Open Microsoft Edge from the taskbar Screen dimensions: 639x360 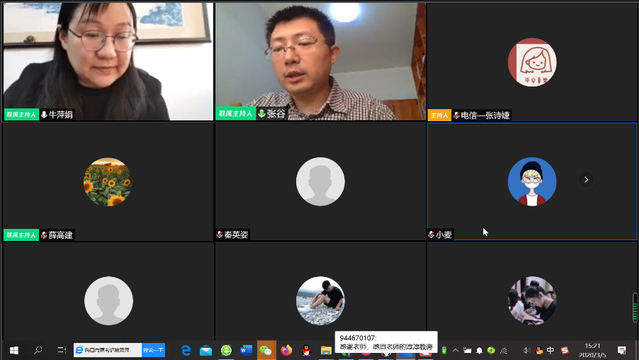(186, 350)
